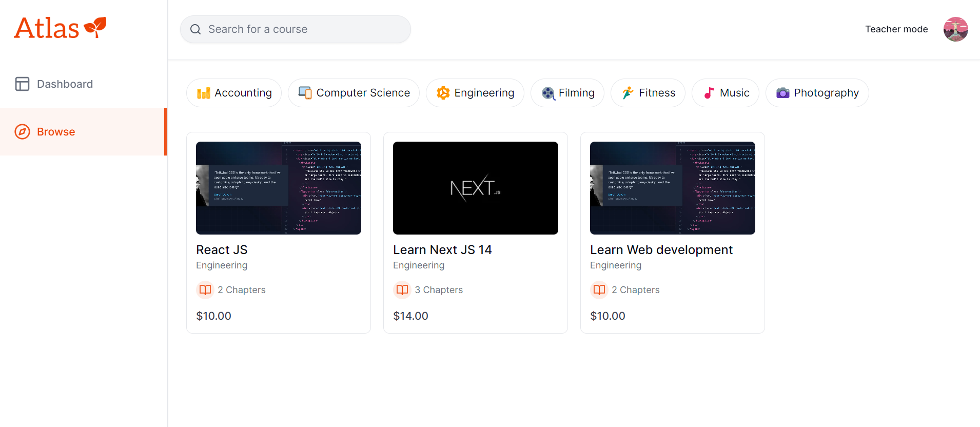Click 2 Chapters on React JS card
Screen dimensions: 980x427
(x=242, y=290)
